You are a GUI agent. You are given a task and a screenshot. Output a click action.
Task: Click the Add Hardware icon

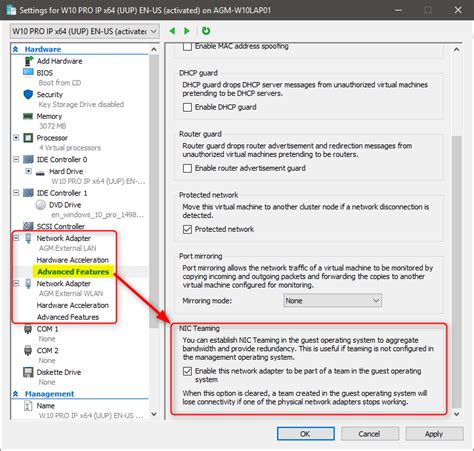[29, 61]
